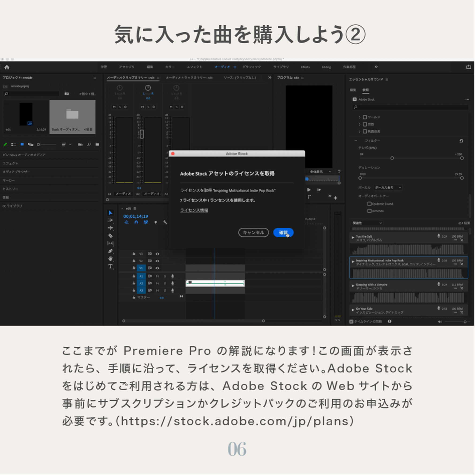The height and width of the screenshot is (476, 476).
Task: Click Find magnifier in Project panel footer
Action: coord(89,145)
